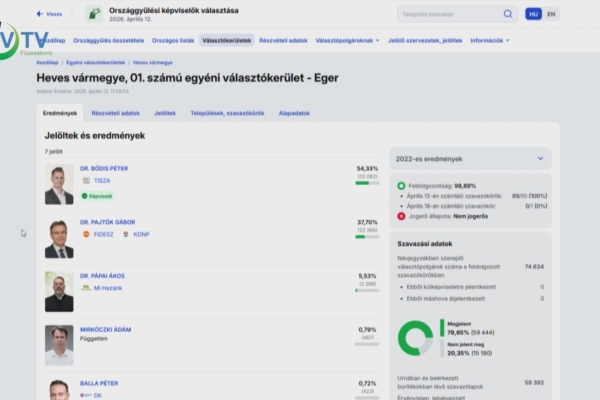Screen dimensions: 600x400
Task: Click the turnout donut chart
Action: click(415, 338)
